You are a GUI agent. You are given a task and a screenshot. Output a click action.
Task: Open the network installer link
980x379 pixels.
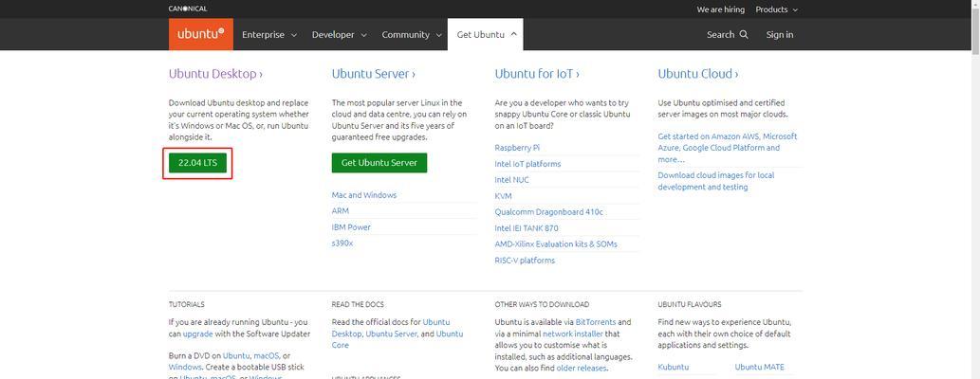tap(572, 334)
